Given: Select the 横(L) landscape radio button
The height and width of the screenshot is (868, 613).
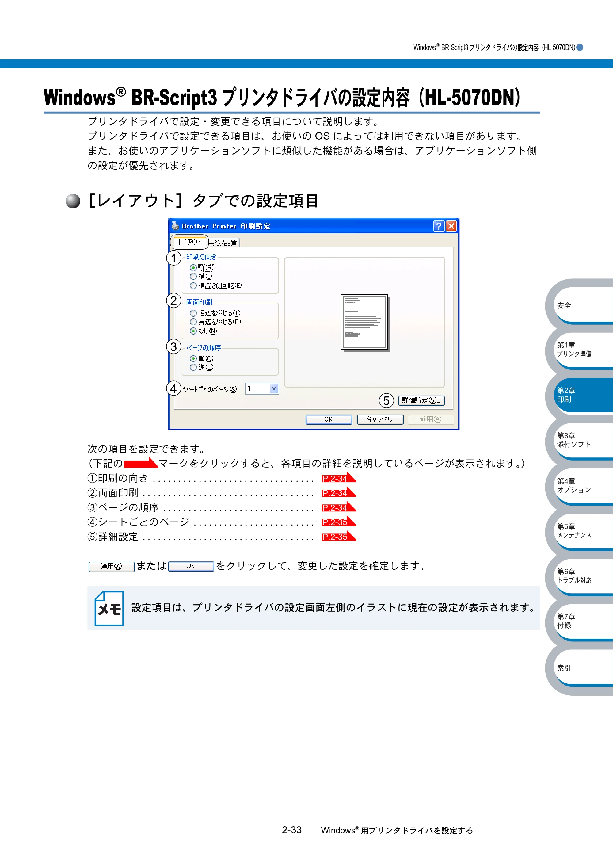Looking at the screenshot, I should click(193, 276).
